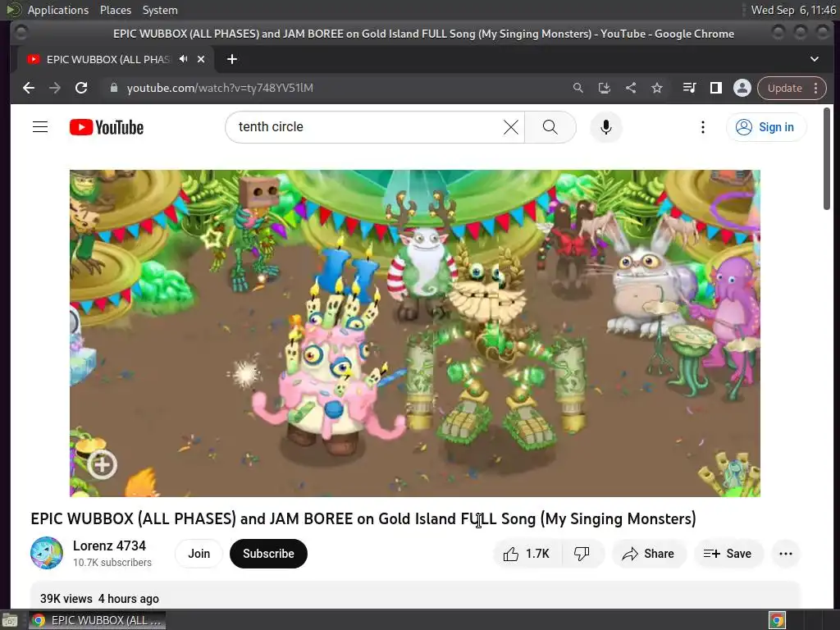This screenshot has width=840, height=630.
Task: Click the video player frame
Action: [414, 333]
